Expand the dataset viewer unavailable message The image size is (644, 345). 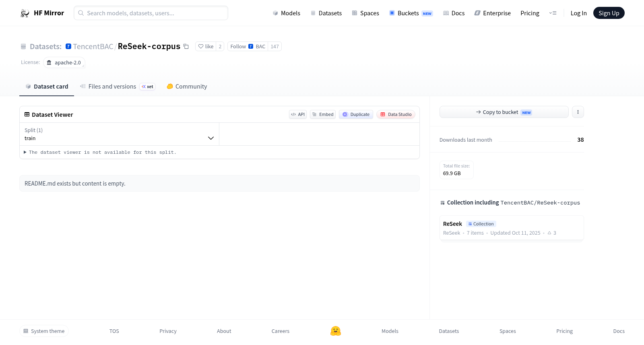[100, 152]
